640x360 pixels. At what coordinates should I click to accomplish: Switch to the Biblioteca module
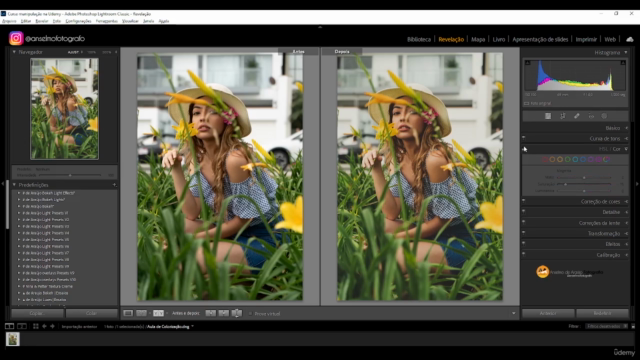(419, 40)
